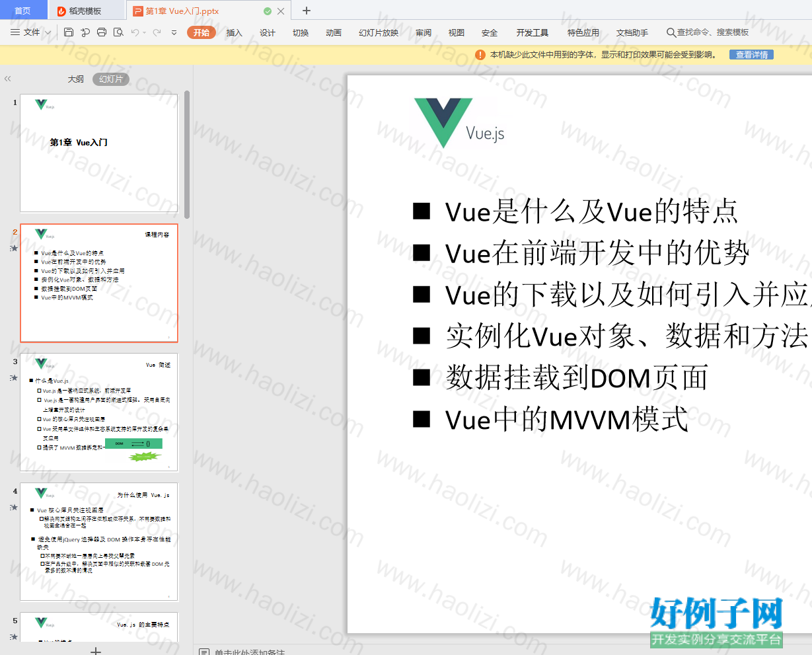Switch to the 大纲 outline view
The image size is (812, 655).
[76, 79]
